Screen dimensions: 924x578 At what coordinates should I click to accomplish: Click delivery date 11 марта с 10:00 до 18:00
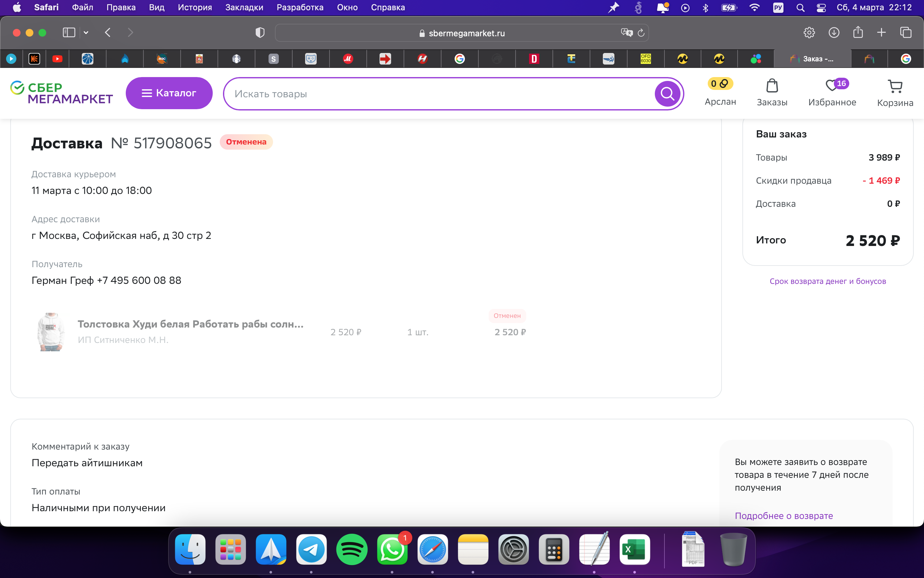pyautogui.click(x=92, y=190)
